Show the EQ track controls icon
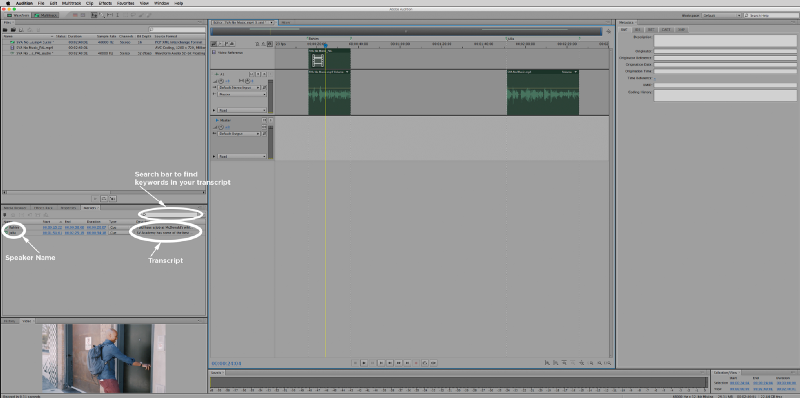Viewport: 800px width, 398px height. pos(232,44)
